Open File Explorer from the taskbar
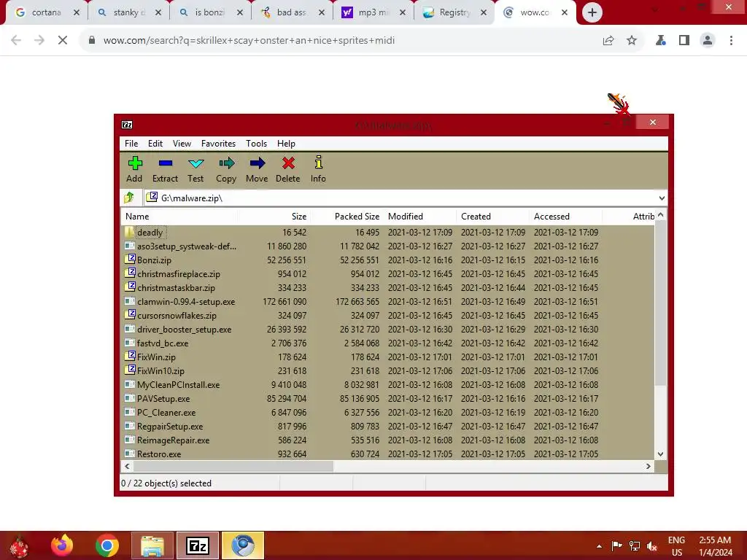Screen dimensions: 747x560 152,545
